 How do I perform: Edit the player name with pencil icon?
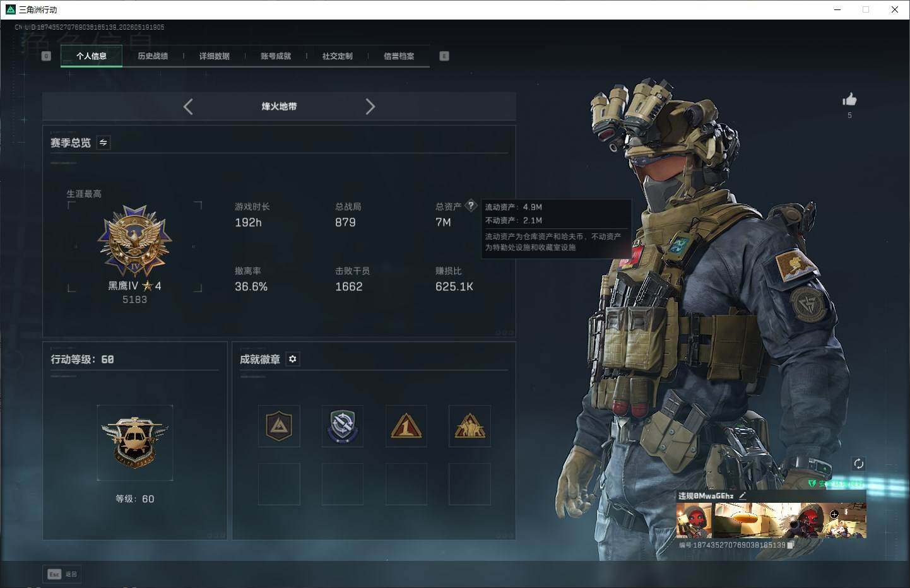743,496
